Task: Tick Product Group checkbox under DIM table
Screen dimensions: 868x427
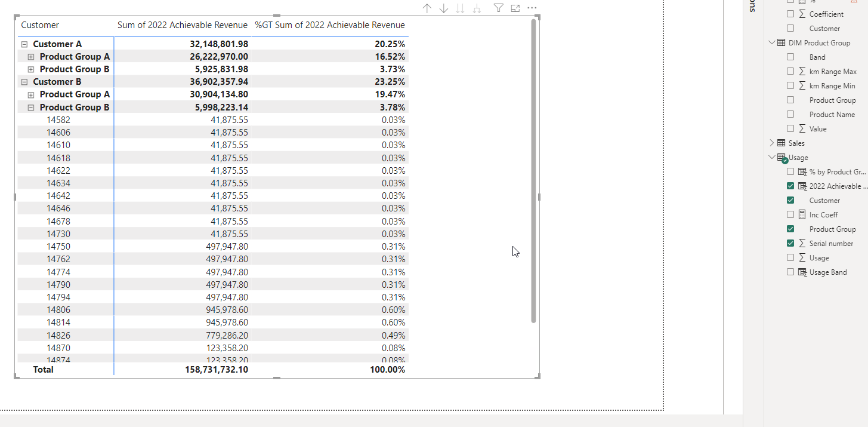Action: click(790, 100)
